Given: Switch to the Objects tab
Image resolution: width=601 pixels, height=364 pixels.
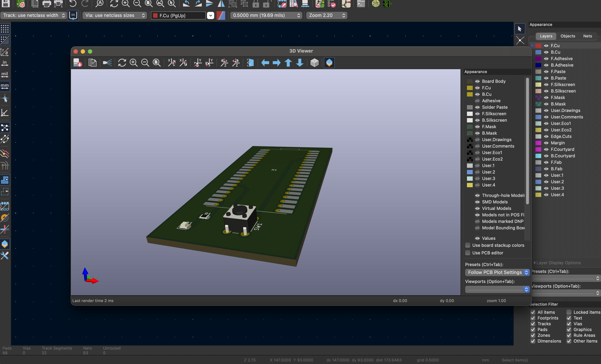Looking at the screenshot, I should point(568,36).
